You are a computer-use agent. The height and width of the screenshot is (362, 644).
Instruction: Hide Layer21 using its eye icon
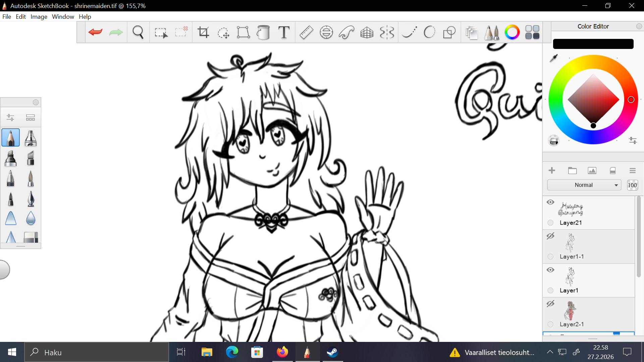pyautogui.click(x=550, y=202)
